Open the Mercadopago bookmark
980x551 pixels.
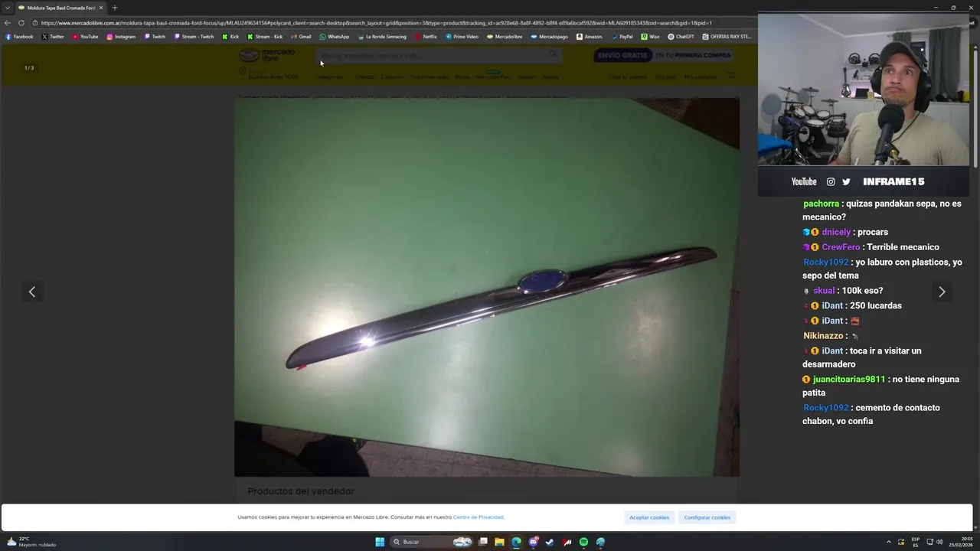550,37
